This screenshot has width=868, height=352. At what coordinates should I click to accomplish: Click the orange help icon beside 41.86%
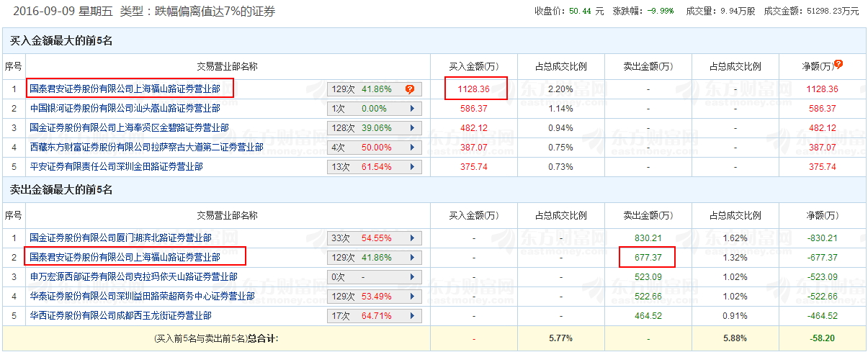point(410,89)
